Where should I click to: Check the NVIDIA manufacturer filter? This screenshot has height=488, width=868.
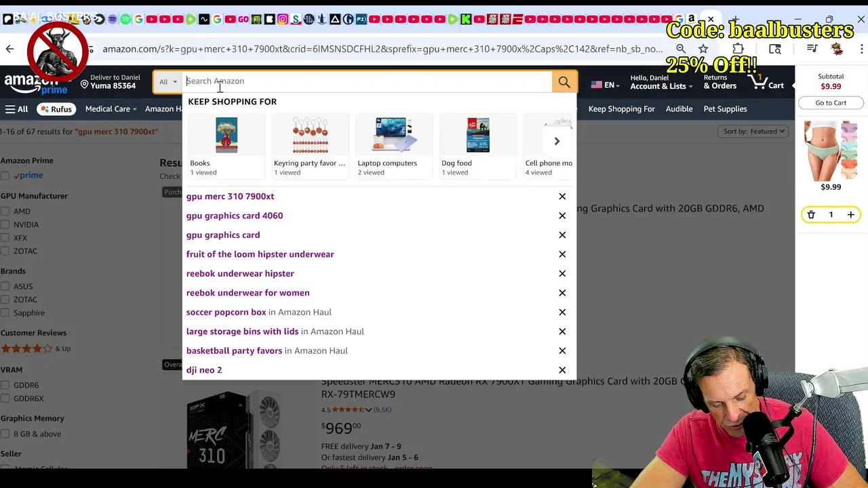coord(5,224)
